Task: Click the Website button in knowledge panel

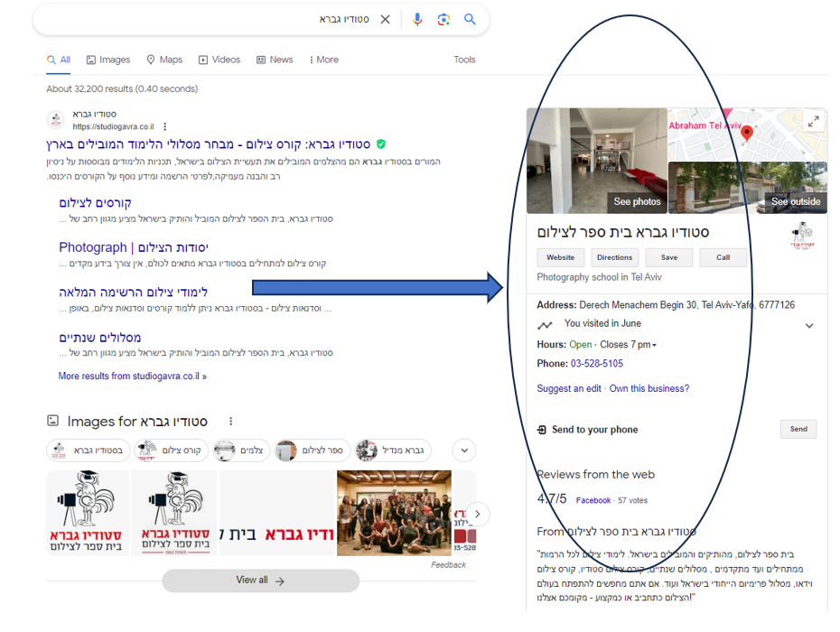Action: point(560,257)
